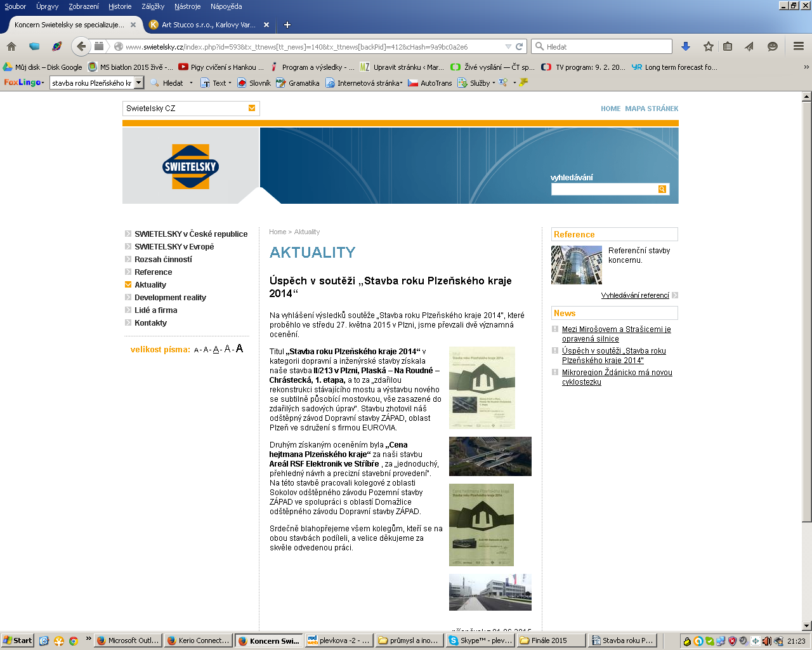Click the Swietelsky logo
The image size is (812, 650).
coord(190,166)
